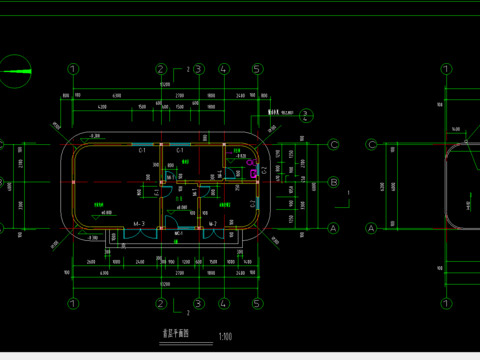Click the 10200 overall dimension above the plan
480x360 pixels.
pos(165,85)
